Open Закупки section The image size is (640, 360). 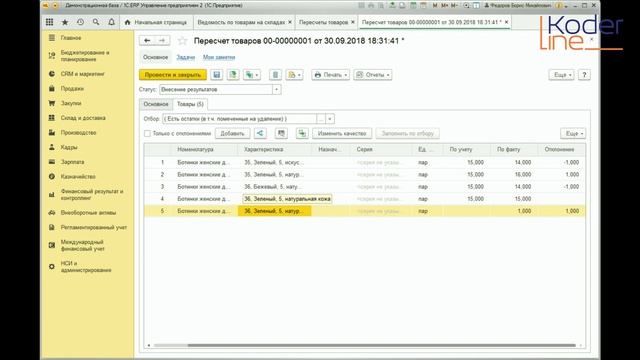(x=71, y=103)
